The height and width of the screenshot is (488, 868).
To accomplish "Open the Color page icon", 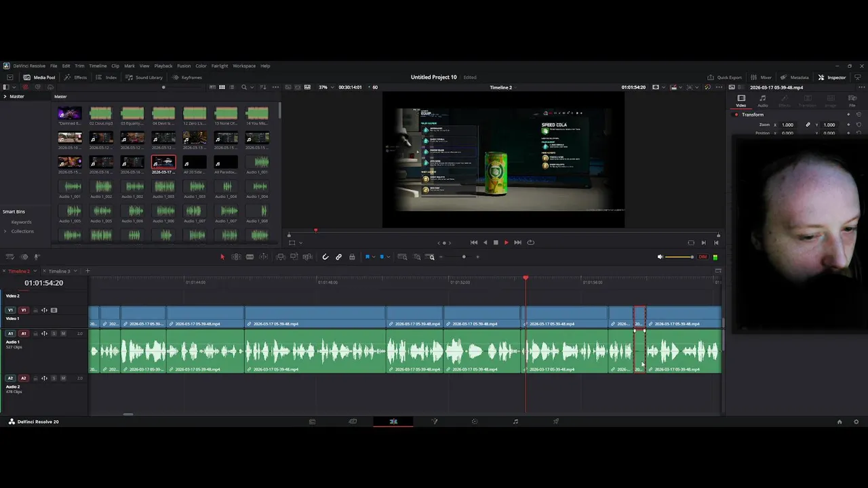I will pos(475,422).
